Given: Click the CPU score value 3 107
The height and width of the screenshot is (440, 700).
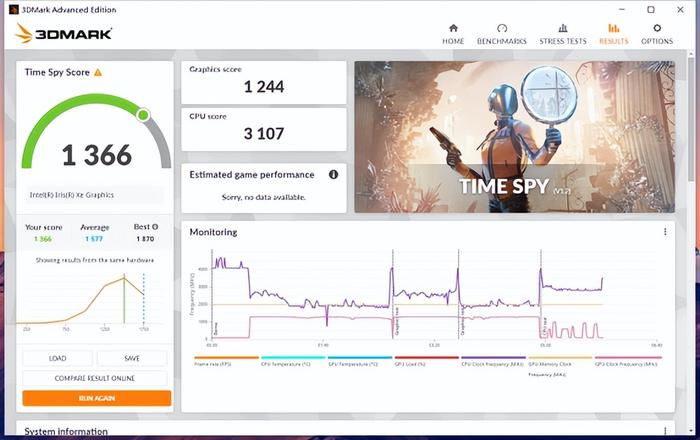Looking at the screenshot, I should [x=264, y=133].
